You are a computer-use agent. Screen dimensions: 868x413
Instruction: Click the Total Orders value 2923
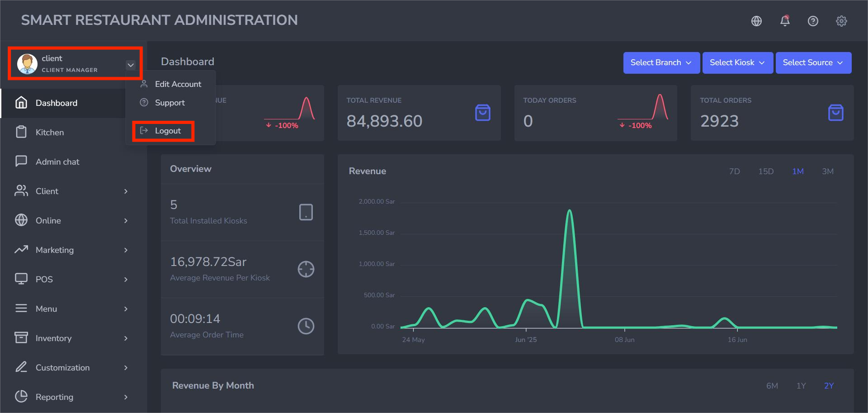click(719, 121)
